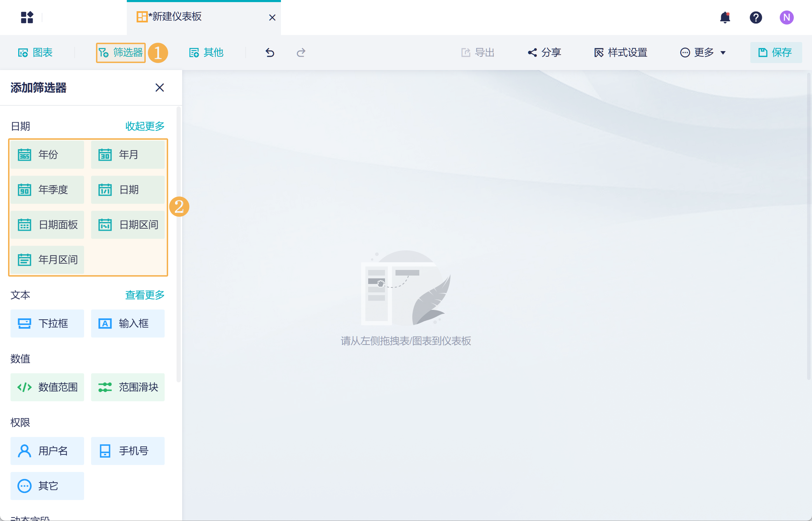Click the 分享 share button
The width and height of the screenshot is (812, 521).
point(545,53)
